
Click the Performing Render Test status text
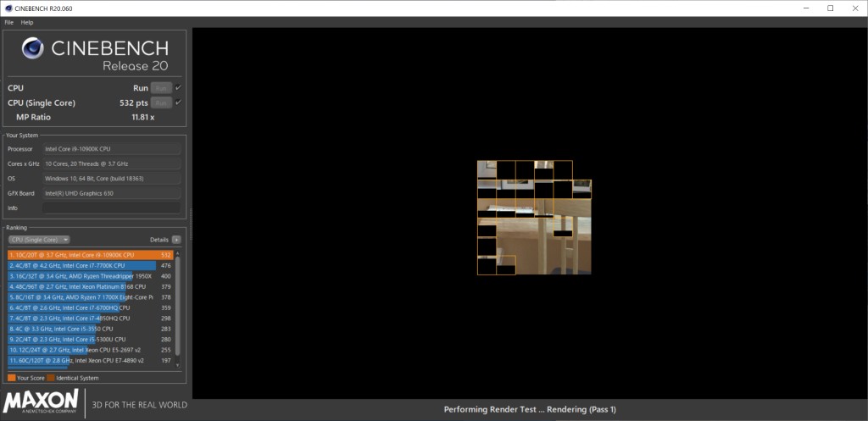coord(530,409)
